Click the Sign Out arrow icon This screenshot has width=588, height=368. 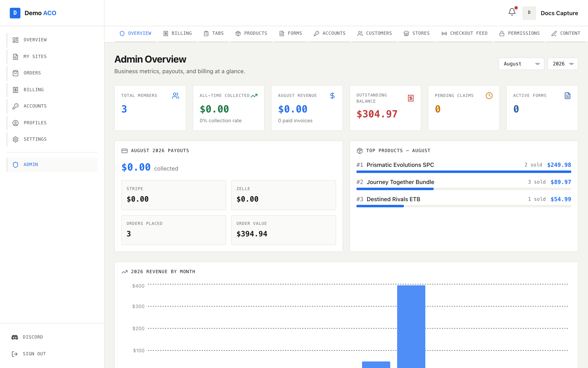pyautogui.click(x=14, y=354)
